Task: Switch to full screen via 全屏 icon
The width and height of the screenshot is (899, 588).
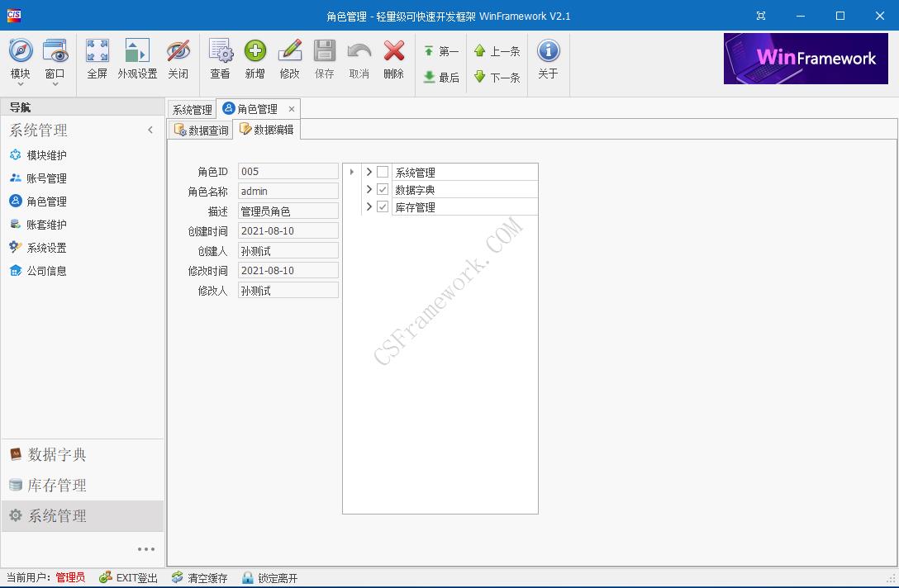Action: [x=98, y=59]
